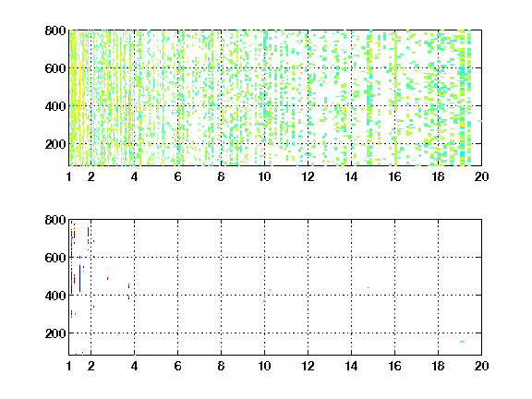Viewport: 532px width, 399px height.
Task: Select x-axis tick label 4 in top plot
Action: 134,176
